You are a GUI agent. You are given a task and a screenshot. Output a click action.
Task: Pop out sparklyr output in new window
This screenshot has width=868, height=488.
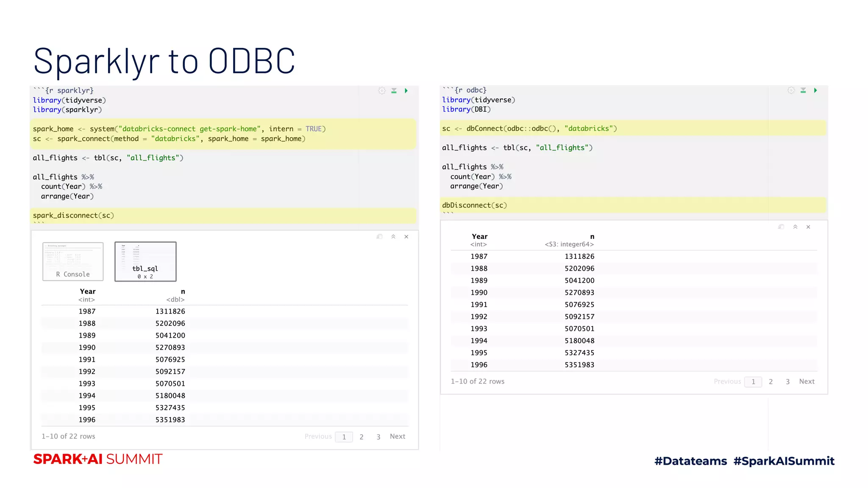[x=379, y=237]
